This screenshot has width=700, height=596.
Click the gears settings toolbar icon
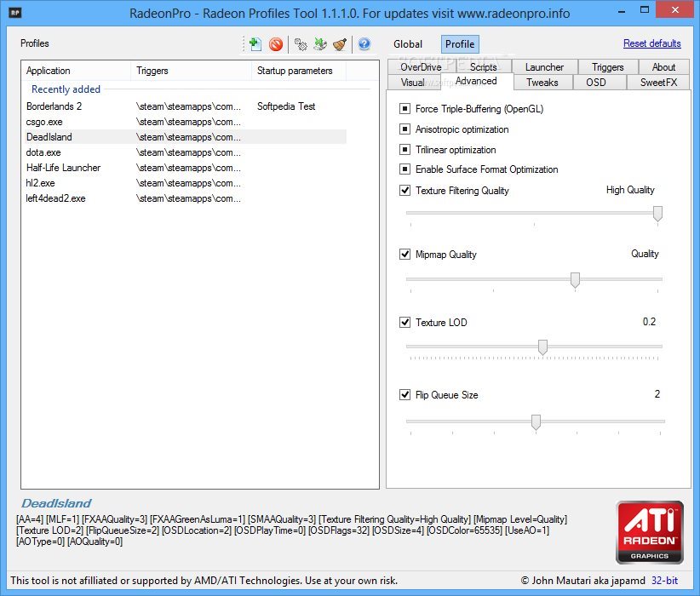[x=301, y=44]
